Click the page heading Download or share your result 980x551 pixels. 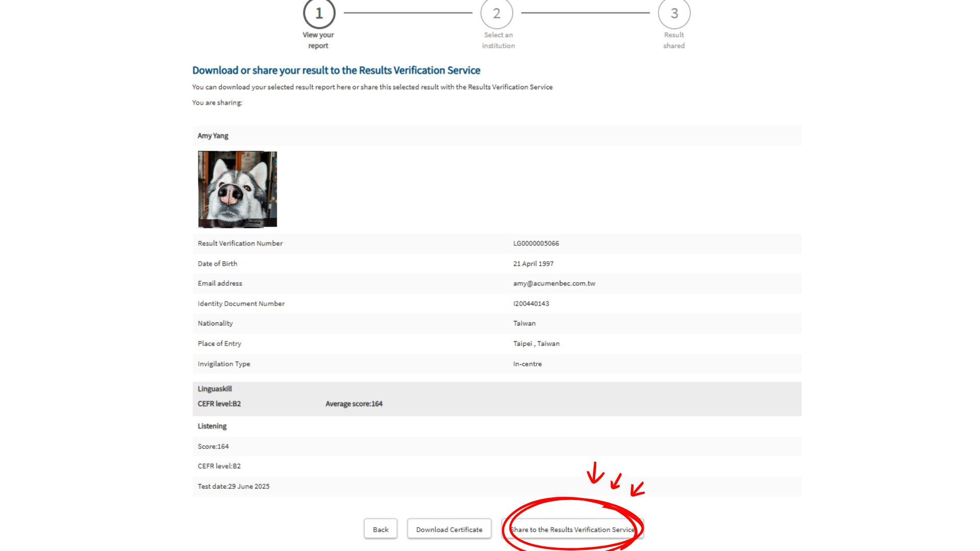point(336,70)
